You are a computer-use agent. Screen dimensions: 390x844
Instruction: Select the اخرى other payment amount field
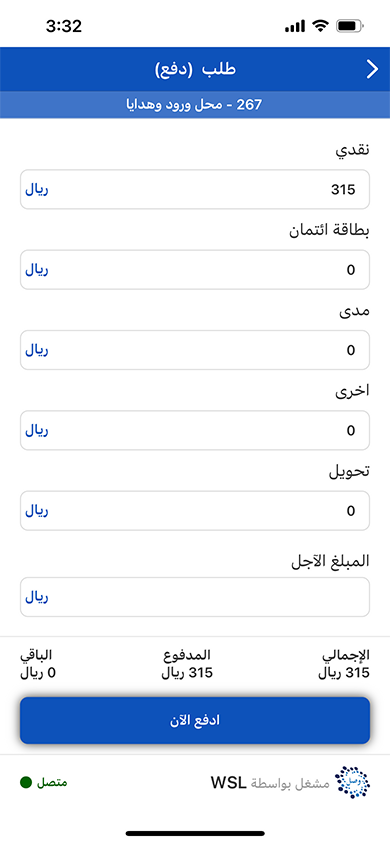[x=195, y=430]
